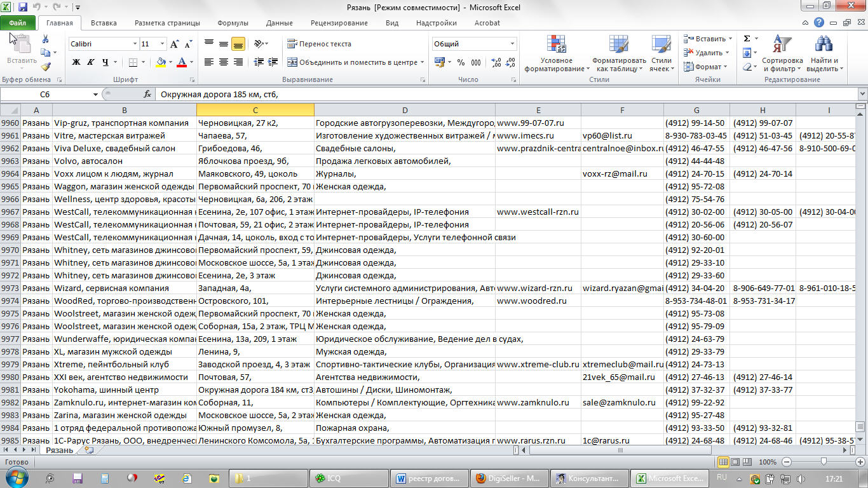
Task: Open Условное форматирование menu
Action: click(x=557, y=54)
